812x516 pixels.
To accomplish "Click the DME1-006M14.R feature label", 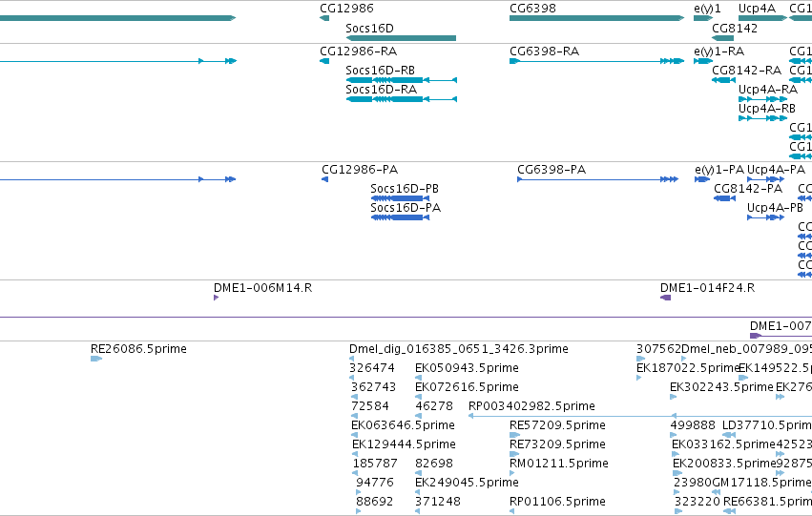I will (263, 288).
